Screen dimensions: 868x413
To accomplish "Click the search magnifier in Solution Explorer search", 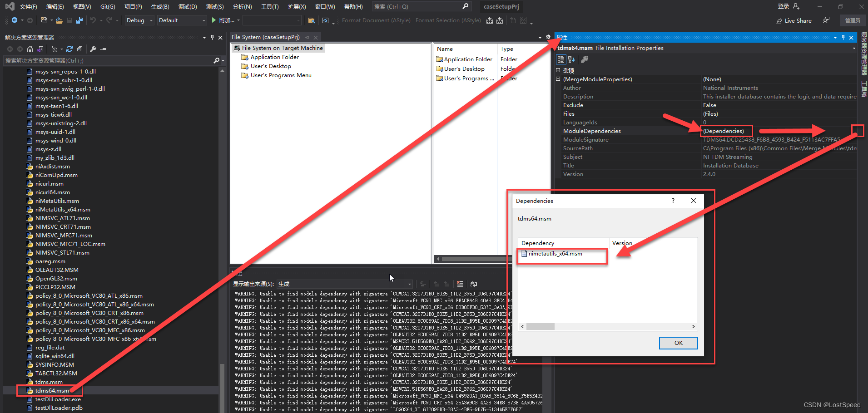I will coord(216,60).
